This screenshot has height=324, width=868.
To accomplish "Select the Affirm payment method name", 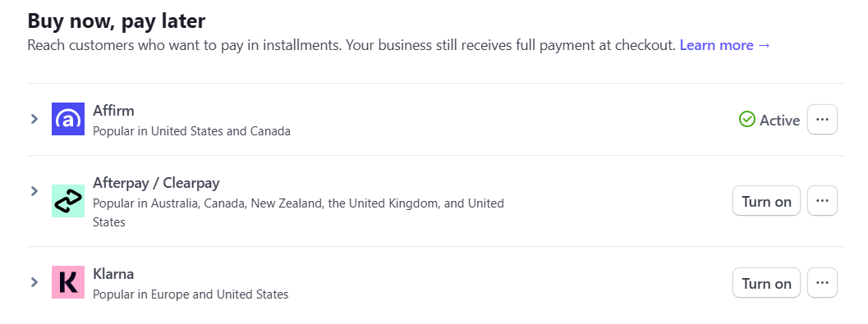I will click(113, 111).
